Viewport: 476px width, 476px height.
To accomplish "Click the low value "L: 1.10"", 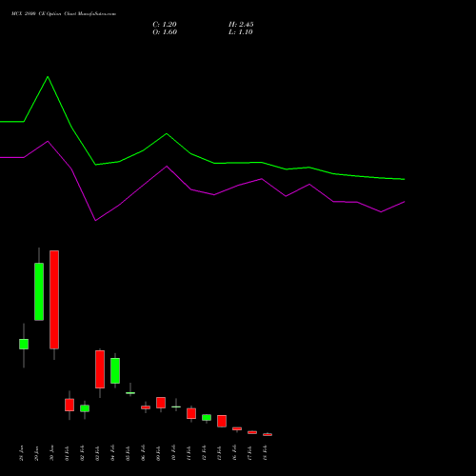I will click(241, 32).
